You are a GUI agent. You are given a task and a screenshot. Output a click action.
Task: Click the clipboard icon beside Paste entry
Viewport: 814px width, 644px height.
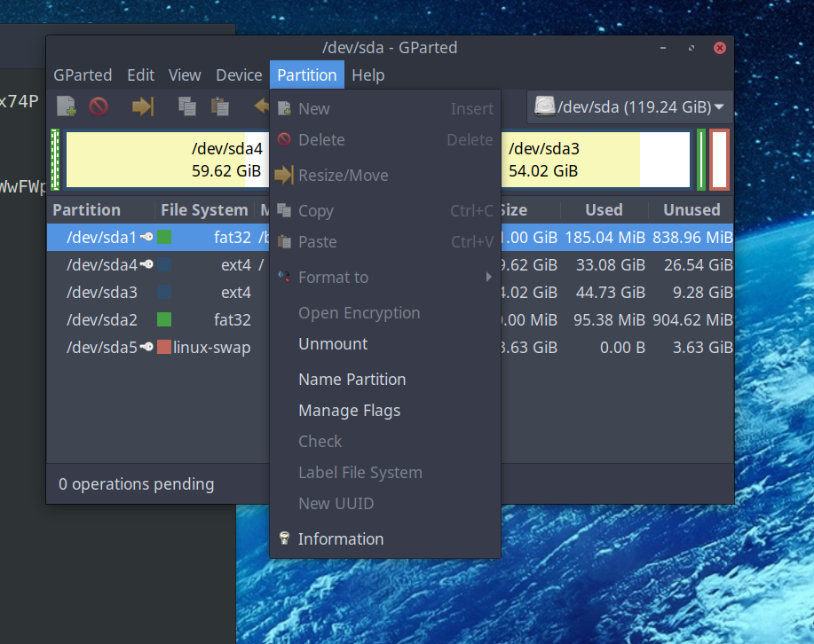pyautogui.click(x=284, y=241)
